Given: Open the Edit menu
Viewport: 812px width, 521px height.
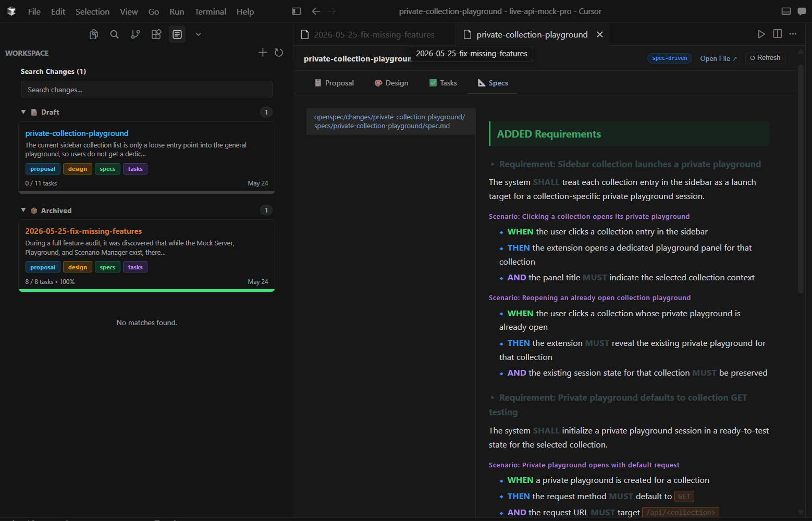Looking at the screenshot, I should 58,11.
